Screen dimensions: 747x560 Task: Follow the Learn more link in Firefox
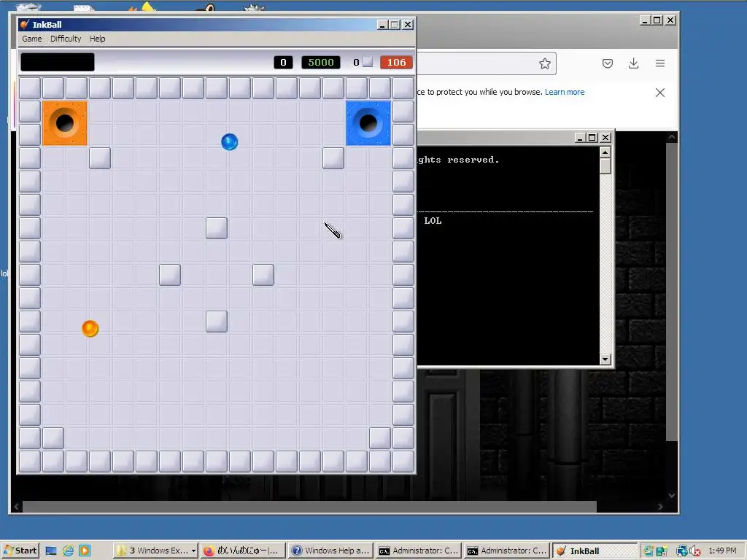(x=565, y=92)
